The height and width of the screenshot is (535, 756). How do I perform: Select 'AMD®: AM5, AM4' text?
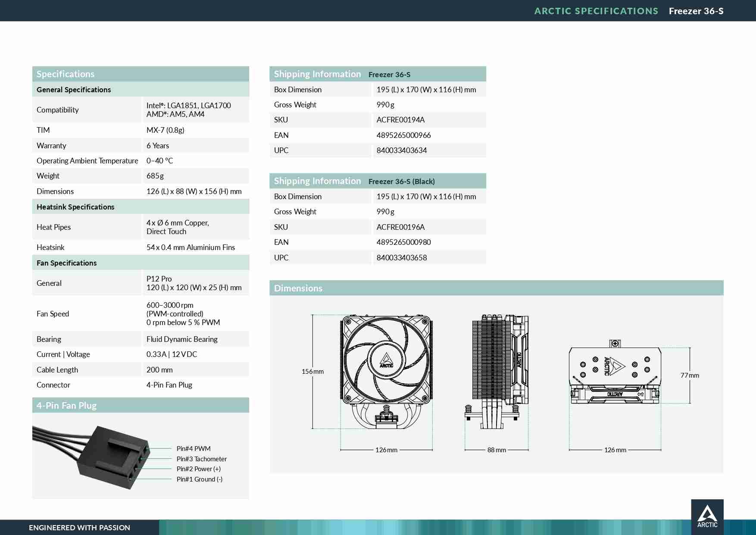pyautogui.click(x=175, y=114)
